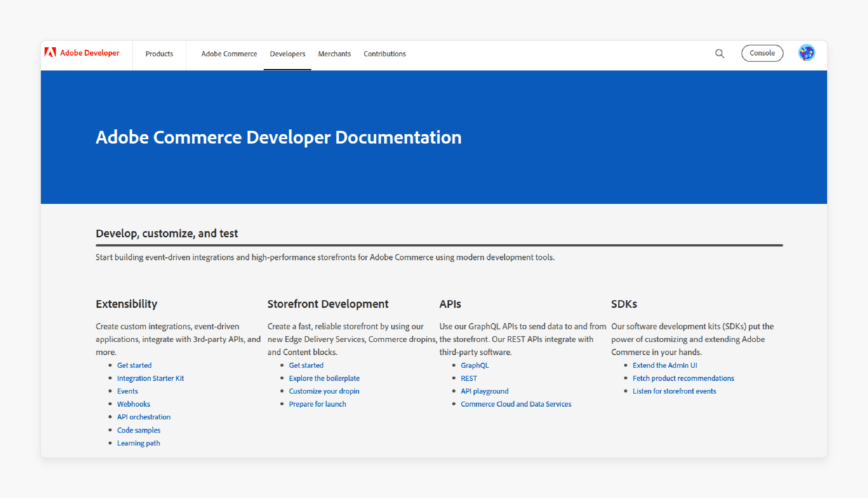Open the REST link
868x499 pixels.
pos(469,378)
